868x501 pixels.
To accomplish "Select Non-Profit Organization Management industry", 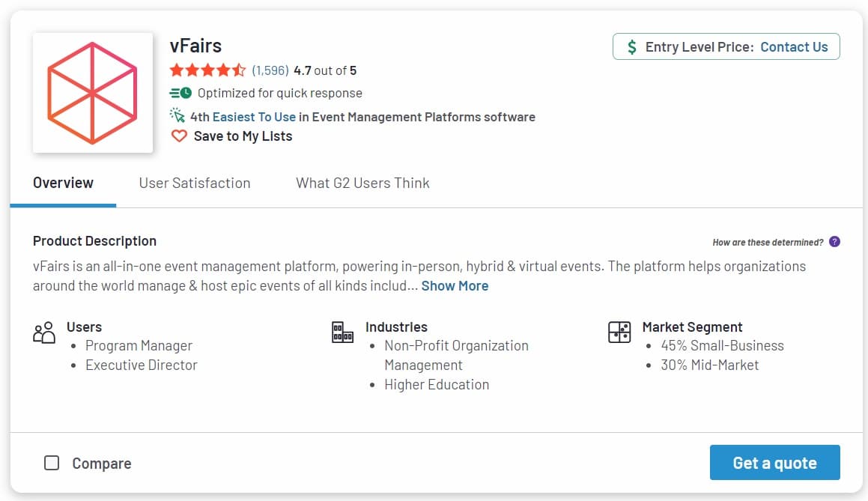I will (x=457, y=356).
